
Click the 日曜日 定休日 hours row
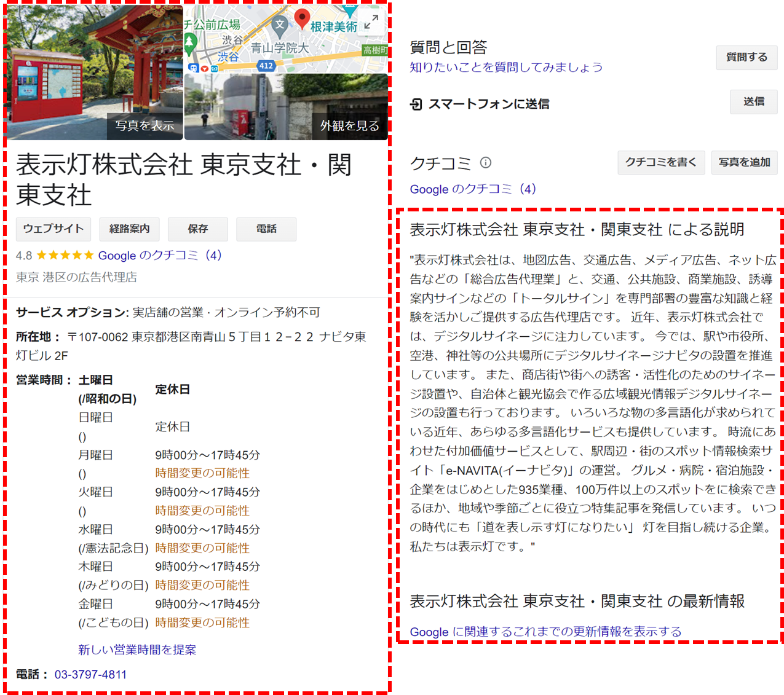[x=135, y=426]
